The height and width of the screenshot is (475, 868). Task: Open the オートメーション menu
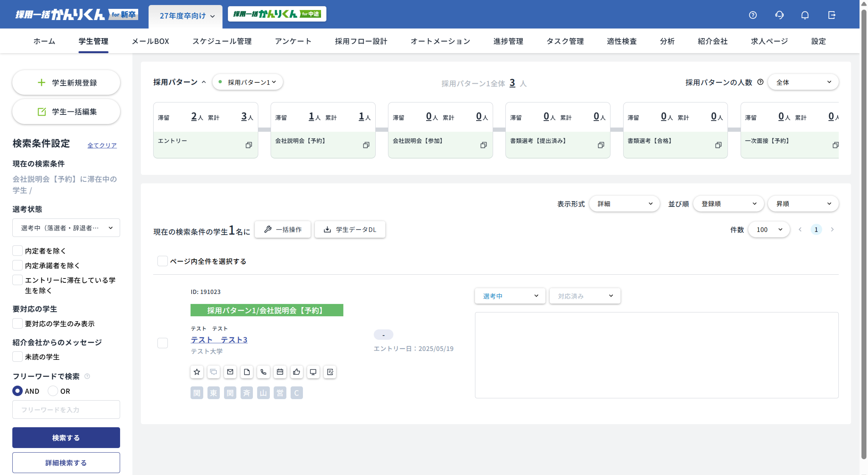coord(440,41)
